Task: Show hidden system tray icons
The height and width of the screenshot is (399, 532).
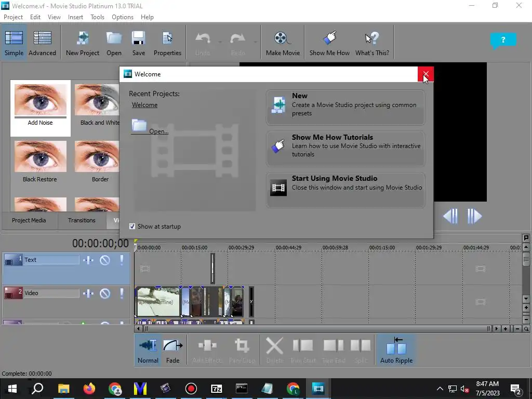Action: tap(440, 389)
